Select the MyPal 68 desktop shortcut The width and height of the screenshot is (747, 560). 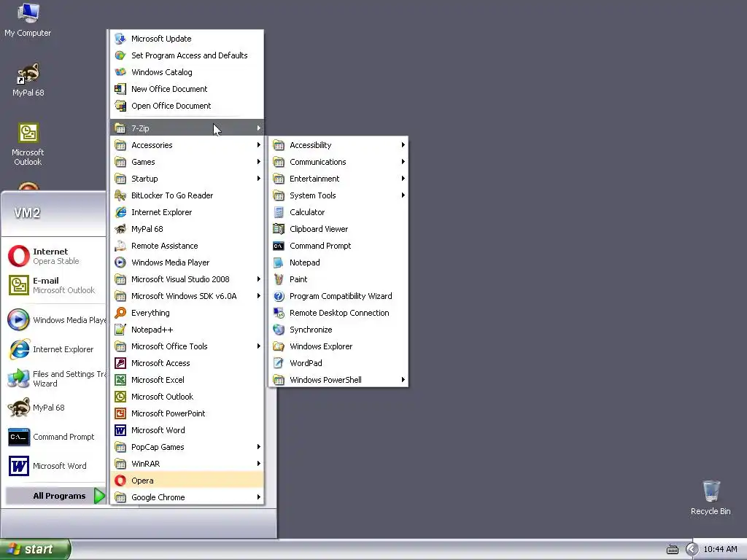point(28,79)
